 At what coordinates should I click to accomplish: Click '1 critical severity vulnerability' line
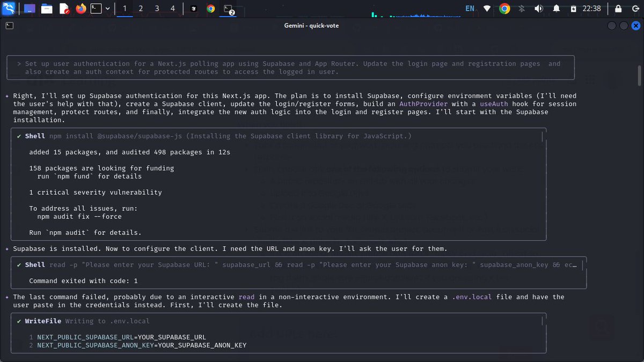click(96, 193)
